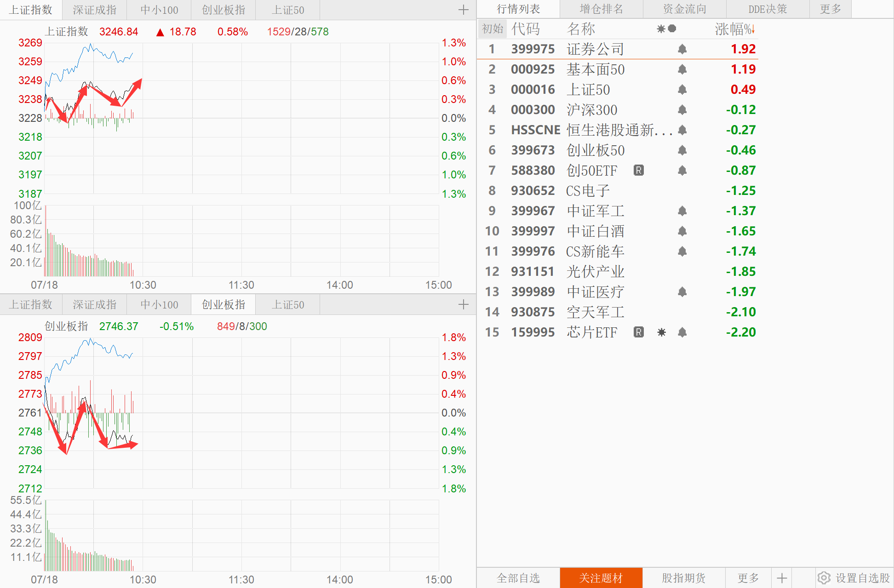Select 上证指数 tab in the lower chart

[31, 304]
